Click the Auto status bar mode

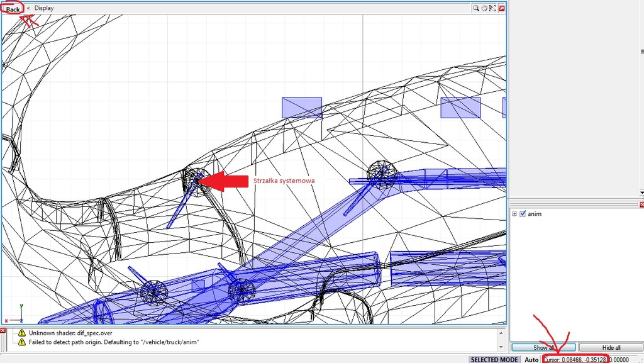tap(531, 359)
